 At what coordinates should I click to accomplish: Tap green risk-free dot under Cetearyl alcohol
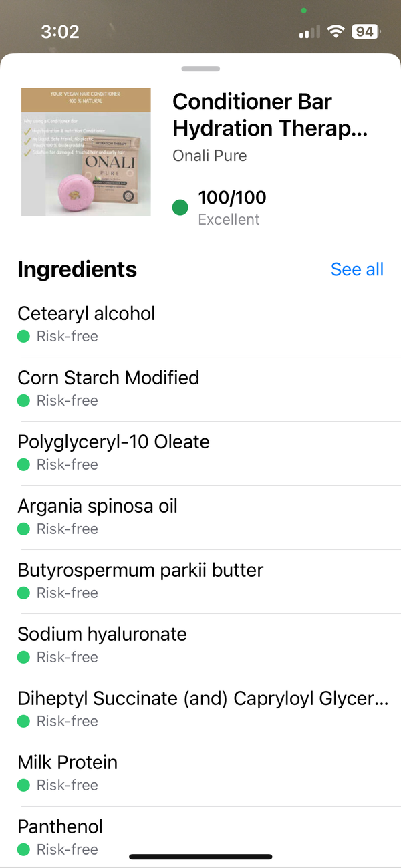pos(24,337)
